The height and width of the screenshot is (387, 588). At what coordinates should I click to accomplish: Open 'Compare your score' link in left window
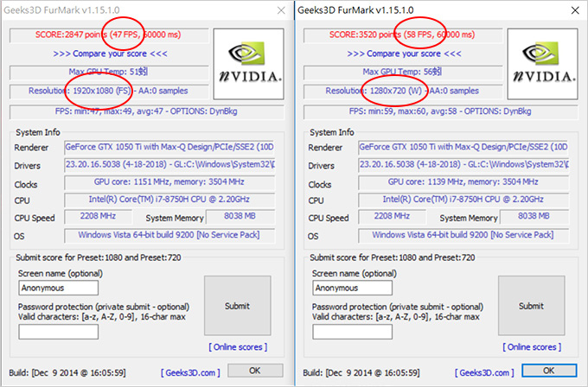point(111,54)
